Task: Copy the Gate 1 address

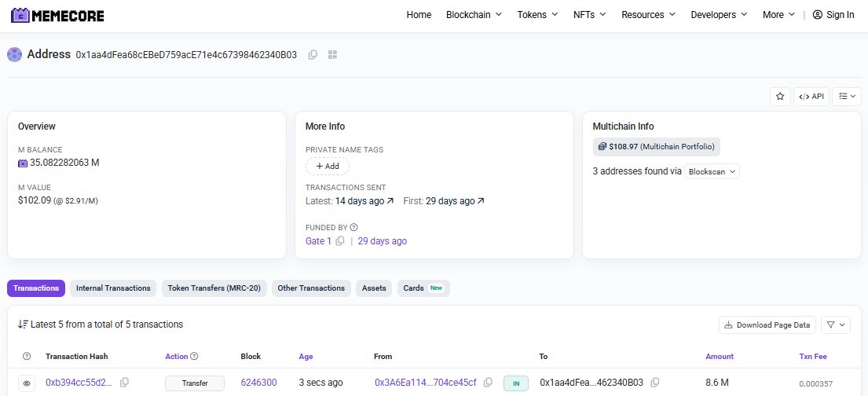Action: [340, 241]
